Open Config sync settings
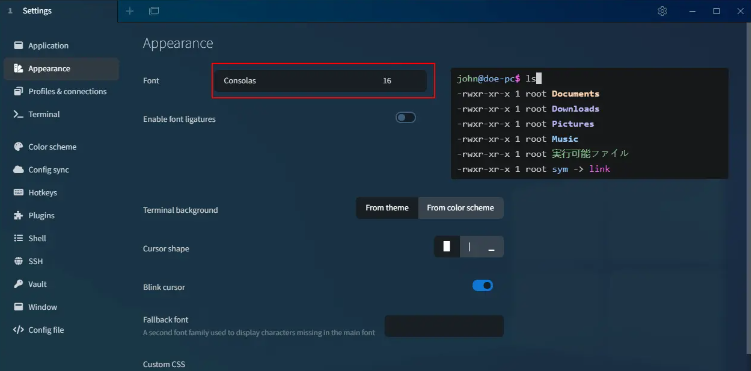Screen dimensions: 751x371 point(61,170)
